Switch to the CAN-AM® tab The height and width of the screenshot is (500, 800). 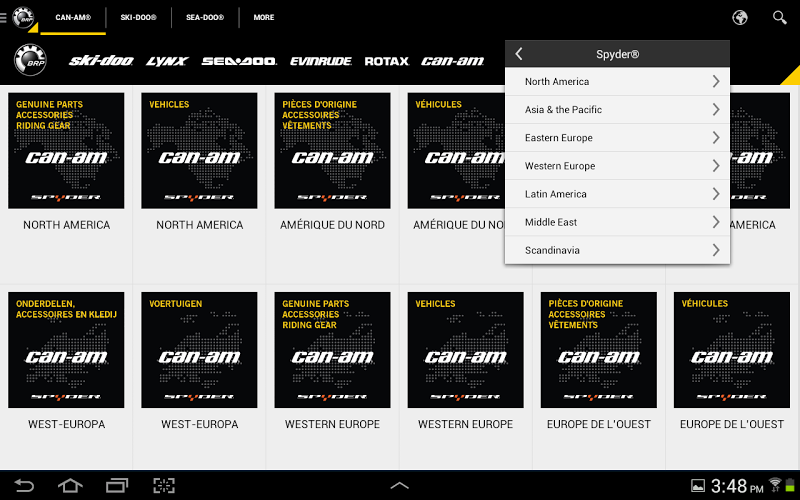[x=73, y=17]
